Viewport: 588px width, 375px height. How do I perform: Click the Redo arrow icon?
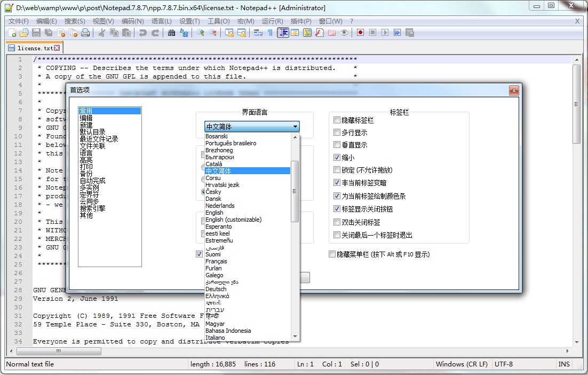(155, 33)
